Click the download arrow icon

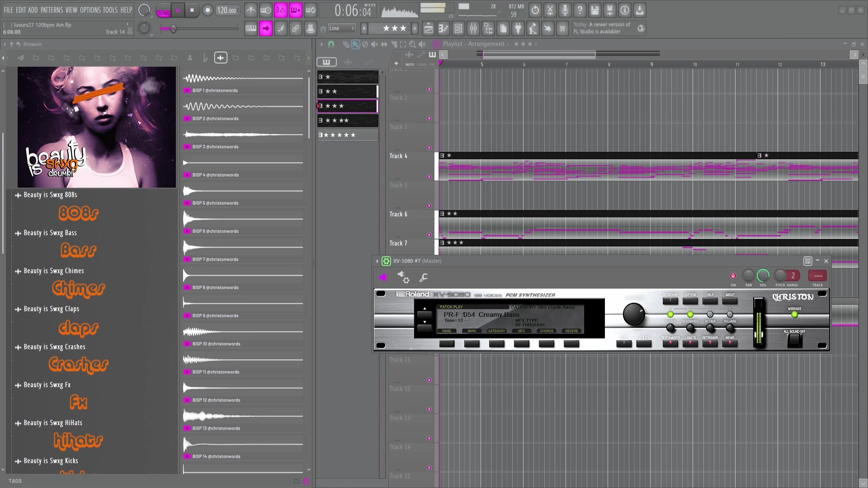640,10
